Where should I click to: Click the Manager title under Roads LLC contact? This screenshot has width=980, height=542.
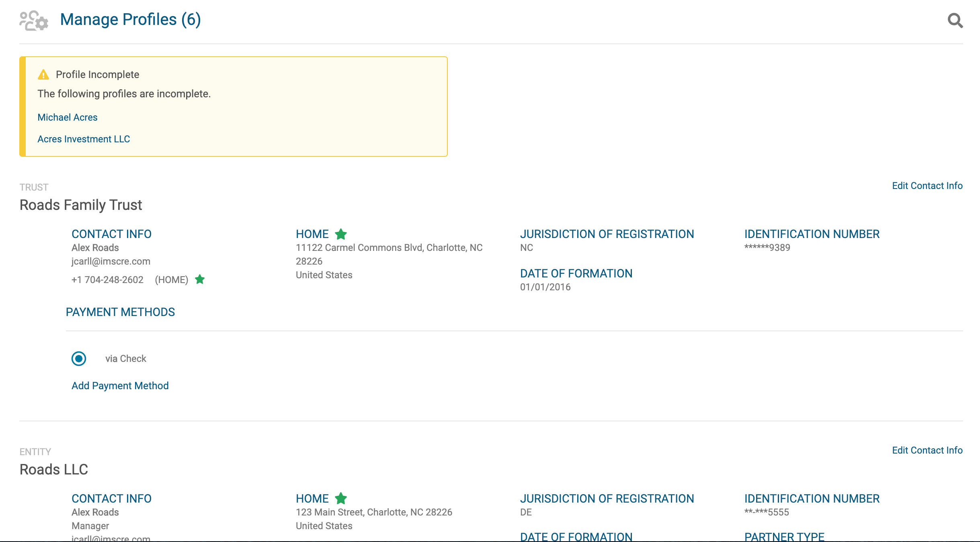(x=90, y=526)
